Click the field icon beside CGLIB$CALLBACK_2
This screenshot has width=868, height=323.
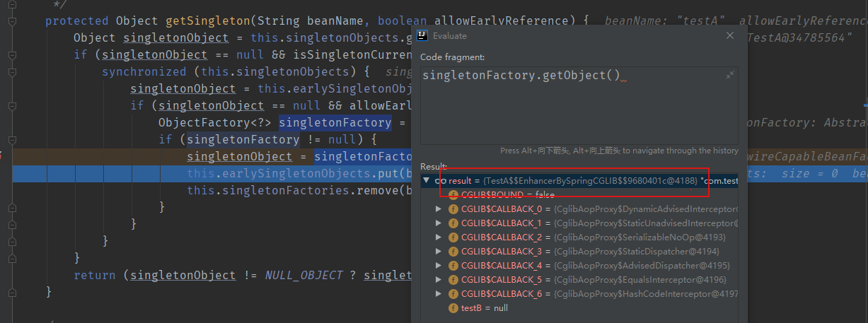453,237
